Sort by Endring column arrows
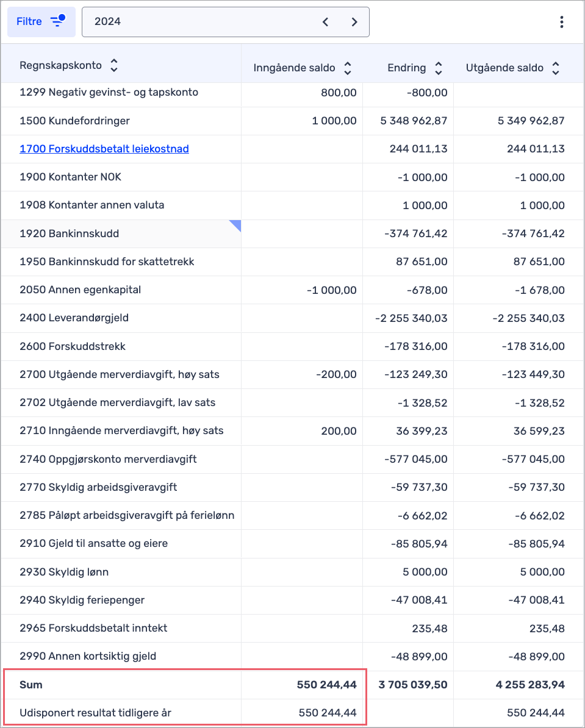This screenshot has width=585, height=728. coord(438,68)
